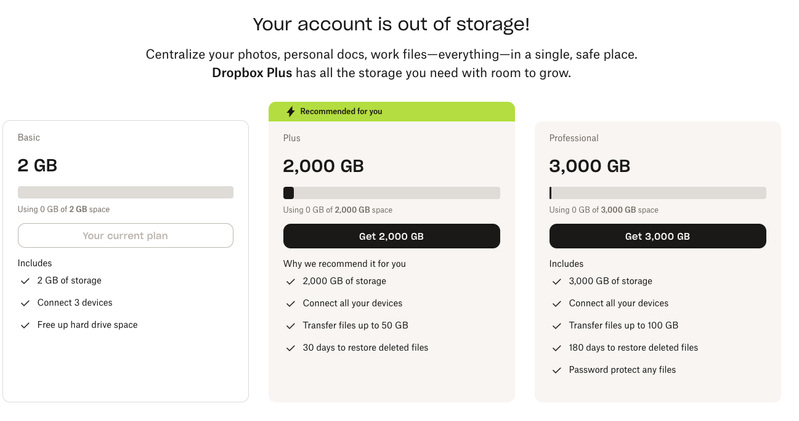Click checkmark beside 3,000 GB of storage
This screenshot has height=421, width=799.
pos(555,281)
